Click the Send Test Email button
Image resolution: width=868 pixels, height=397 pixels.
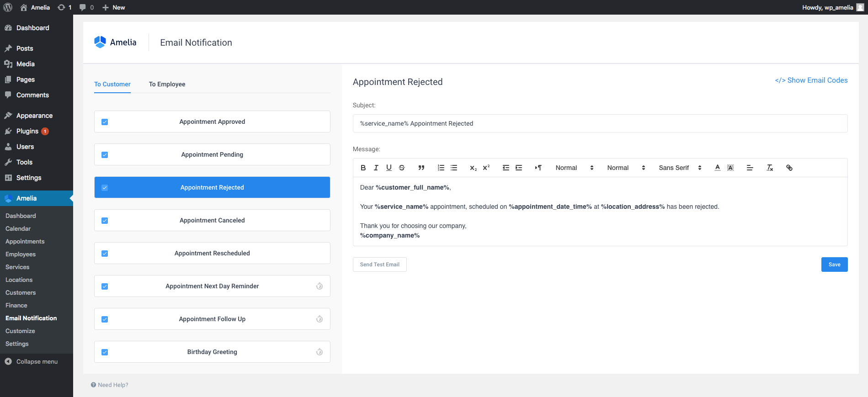[379, 265]
